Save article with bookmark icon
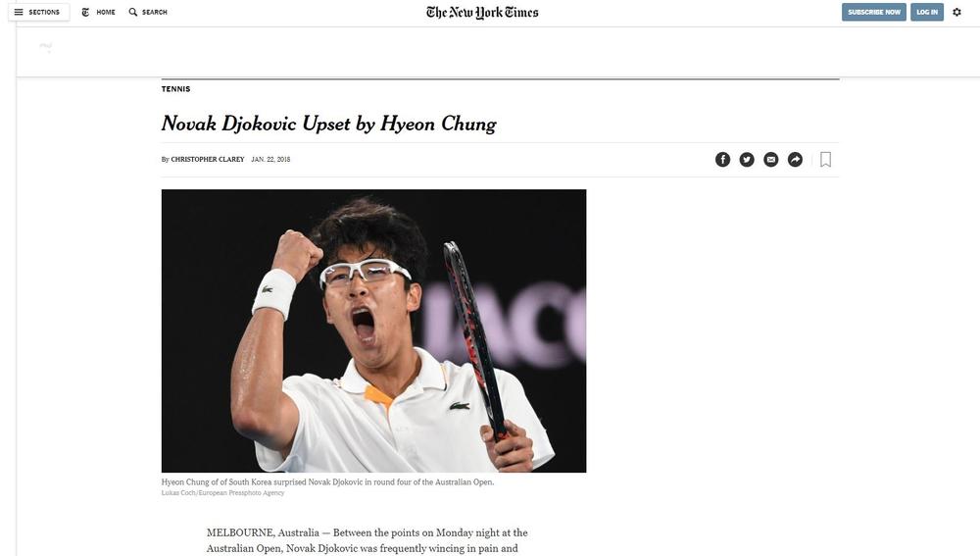The width and height of the screenshot is (980, 556). (x=825, y=160)
